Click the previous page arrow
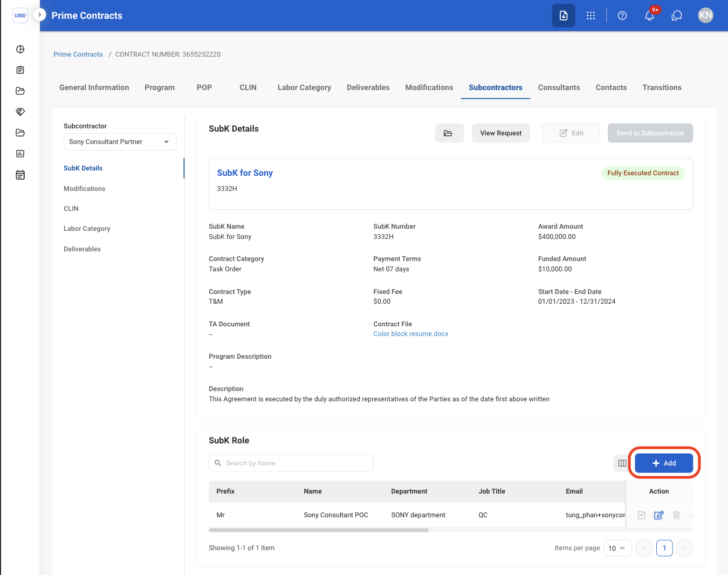The width and height of the screenshot is (728, 575). (644, 548)
